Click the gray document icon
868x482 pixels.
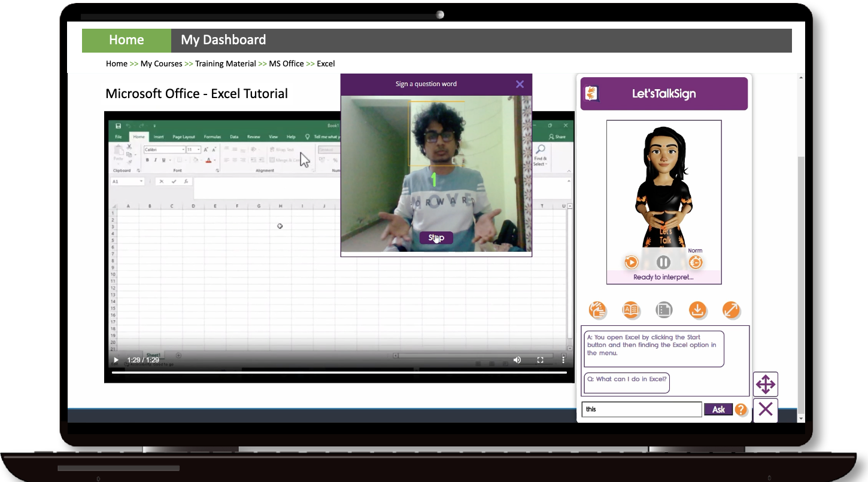(664, 310)
